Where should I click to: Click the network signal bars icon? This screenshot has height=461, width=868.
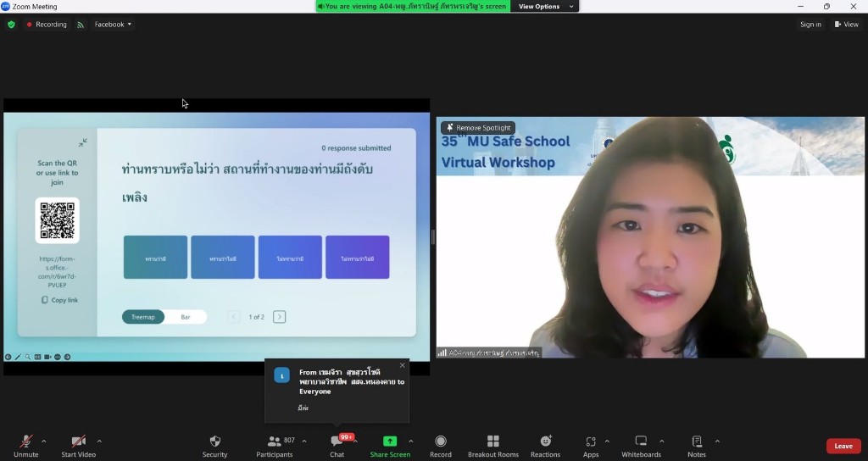(x=442, y=353)
